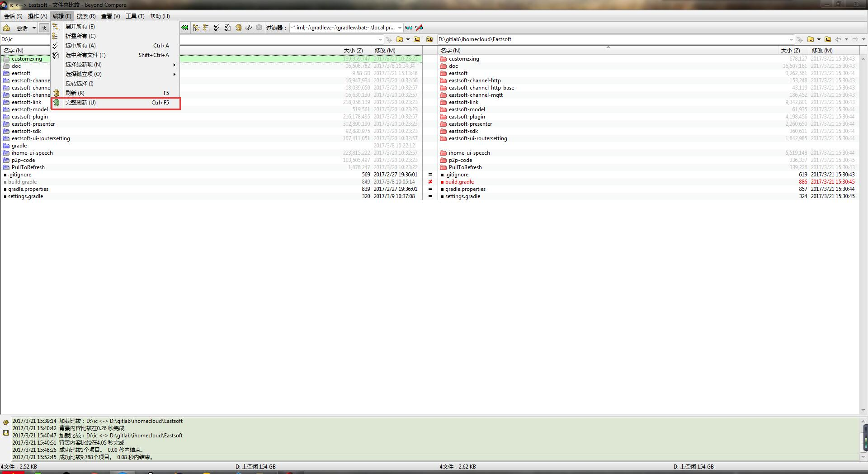Screen dimensions: 868x474
Task: Open the 过滤器 filter dropdown list
Action: [x=400, y=28]
